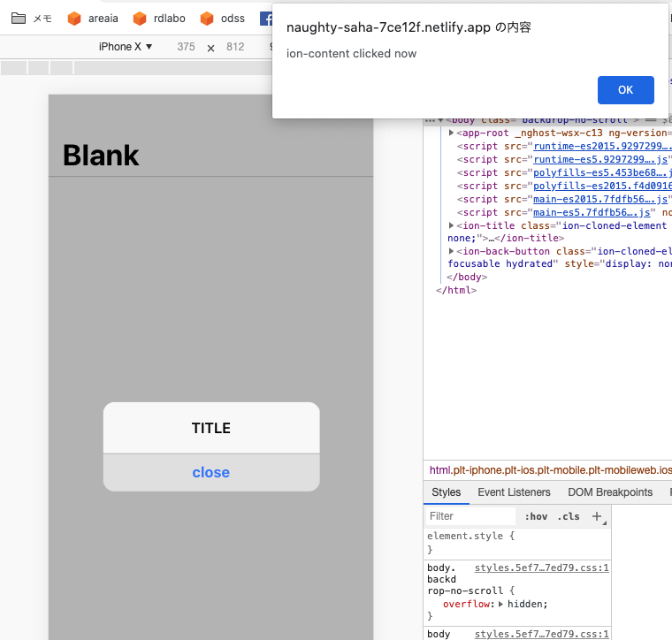672x640 pixels.
Task: Toggle the :hov element state panel
Action: point(536,516)
